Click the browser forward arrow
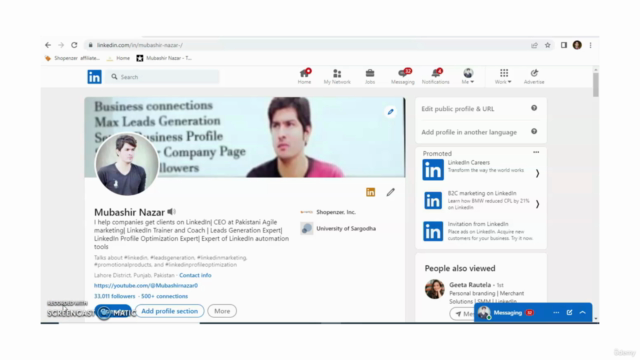The height and width of the screenshot is (360, 640). (61, 45)
